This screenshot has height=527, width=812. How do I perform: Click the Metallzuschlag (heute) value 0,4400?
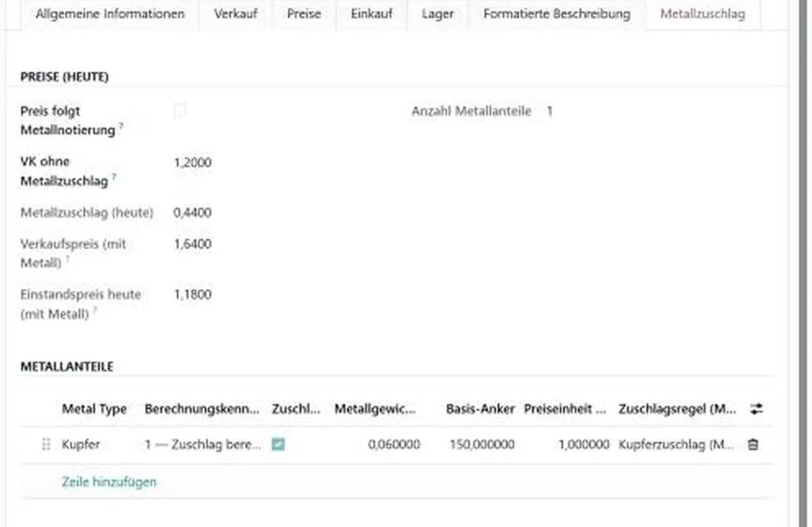point(192,212)
